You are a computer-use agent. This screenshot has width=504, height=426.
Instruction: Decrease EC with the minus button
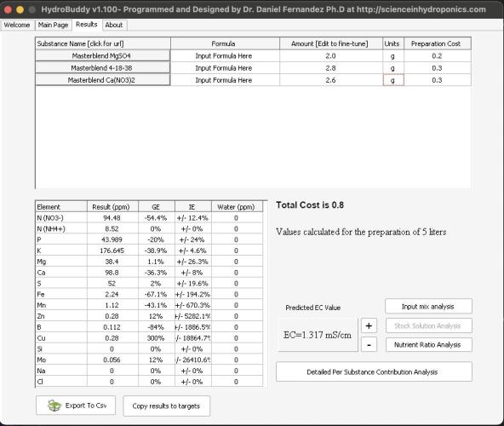369,344
